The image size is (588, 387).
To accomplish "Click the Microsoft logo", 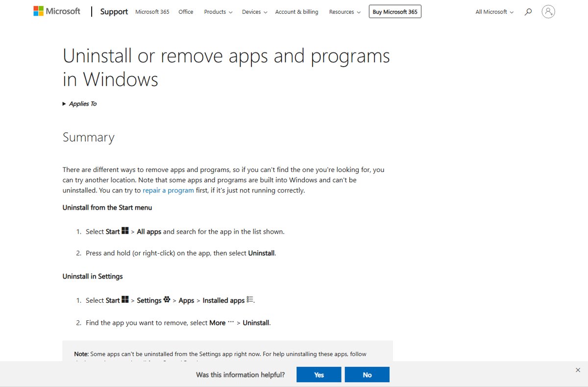I will tap(57, 11).
